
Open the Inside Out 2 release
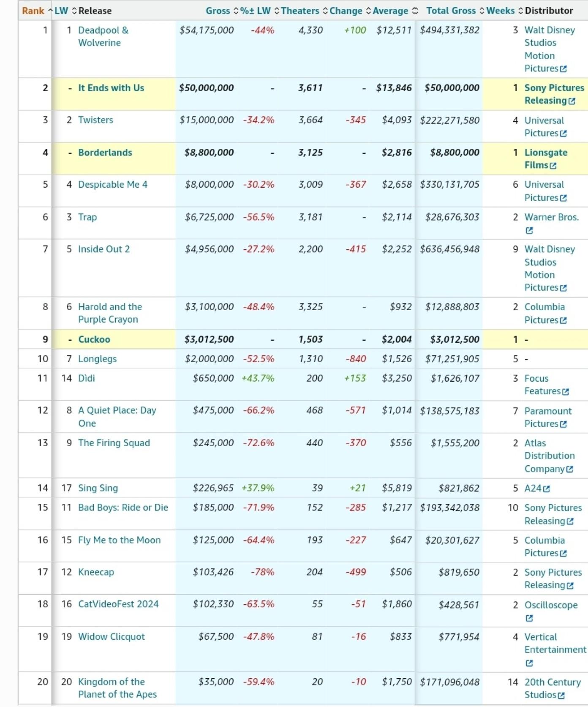coord(104,249)
